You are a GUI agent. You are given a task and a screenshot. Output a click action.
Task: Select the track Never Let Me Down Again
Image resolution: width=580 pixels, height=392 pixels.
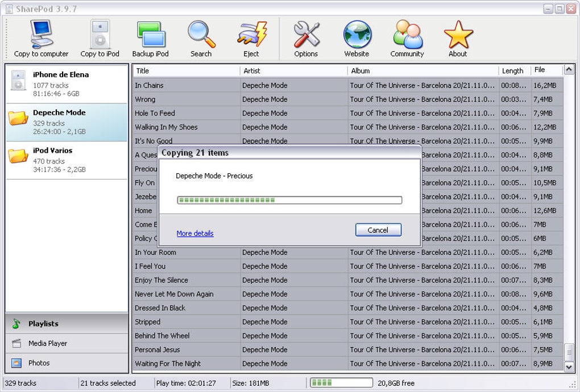tap(347, 294)
